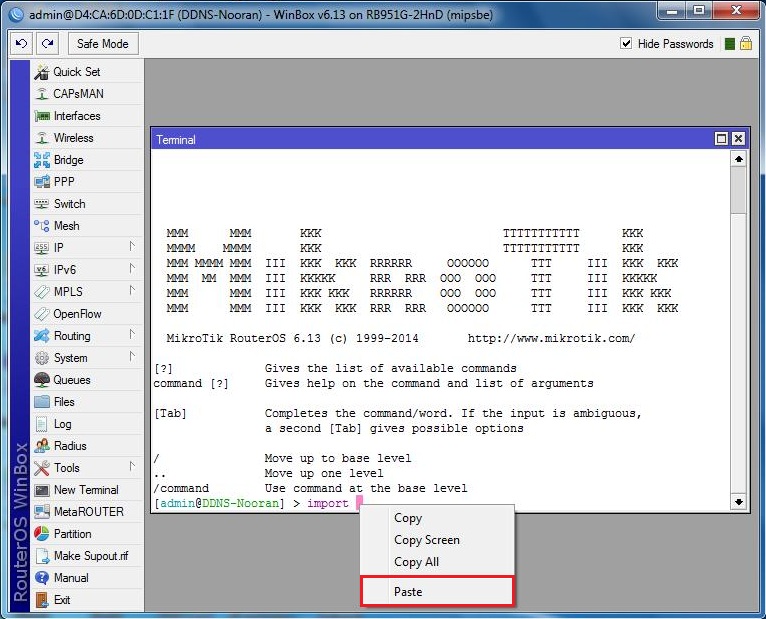Open Bridge via its icon
Screen dimensions: 766x619
click(x=42, y=160)
